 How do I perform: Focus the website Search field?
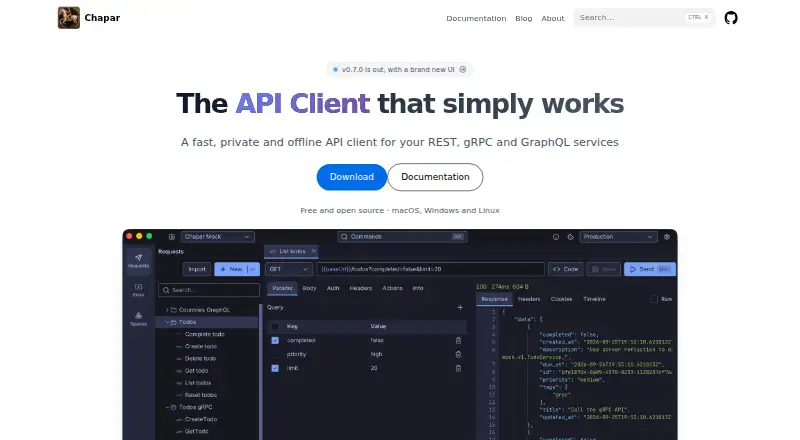point(644,17)
